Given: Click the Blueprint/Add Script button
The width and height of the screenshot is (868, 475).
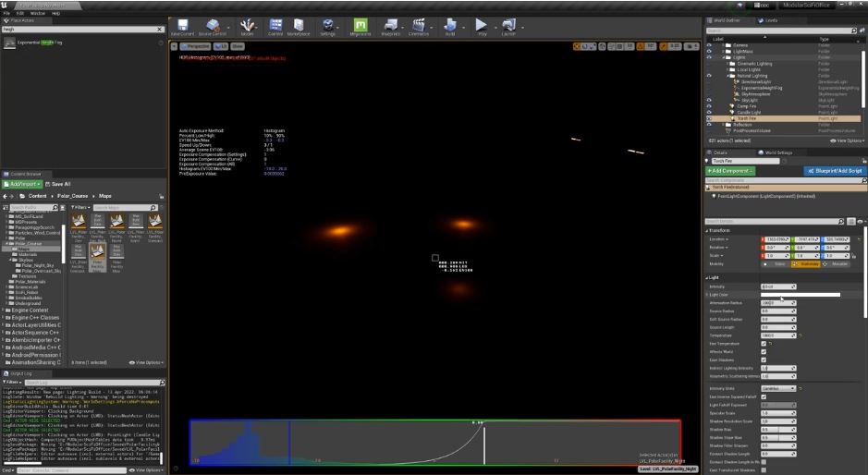Looking at the screenshot, I should tap(835, 171).
